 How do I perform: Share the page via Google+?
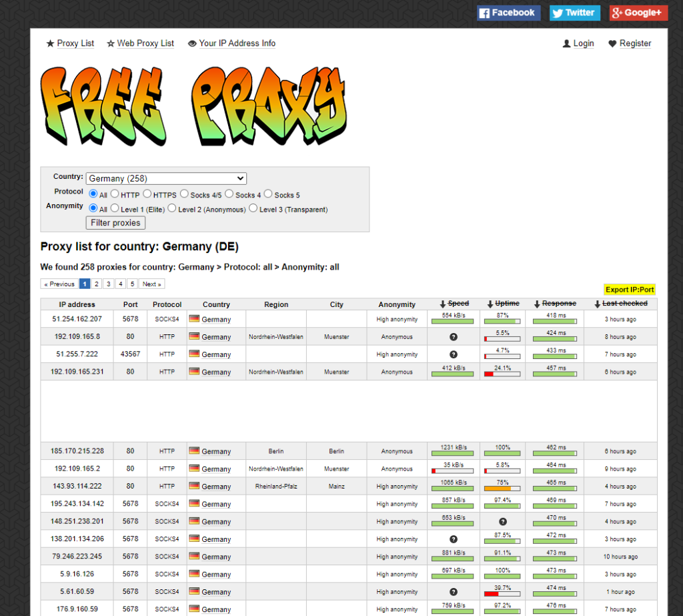coord(638,13)
